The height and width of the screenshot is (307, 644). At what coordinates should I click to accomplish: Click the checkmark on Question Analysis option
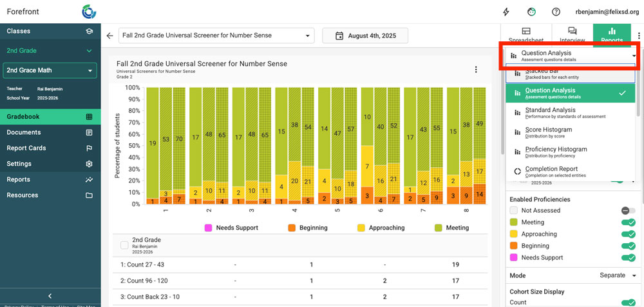click(622, 93)
